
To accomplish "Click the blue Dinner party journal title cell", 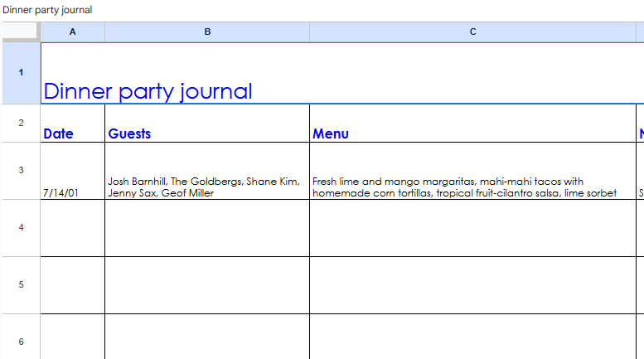I will (148, 90).
